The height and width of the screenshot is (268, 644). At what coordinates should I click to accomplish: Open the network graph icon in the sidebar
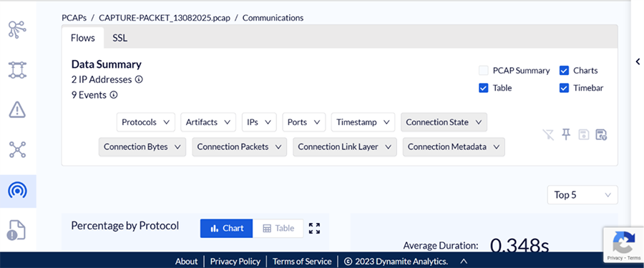click(x=17, y=29)
